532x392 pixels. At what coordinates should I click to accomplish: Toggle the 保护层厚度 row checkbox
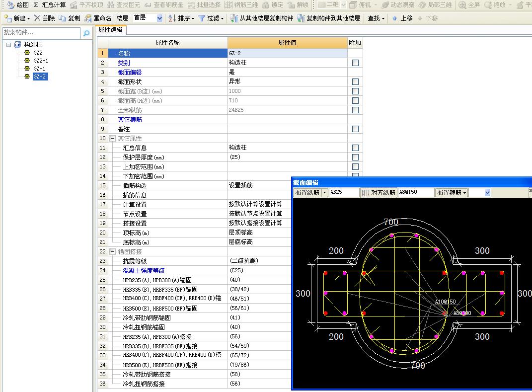(355, 157)
